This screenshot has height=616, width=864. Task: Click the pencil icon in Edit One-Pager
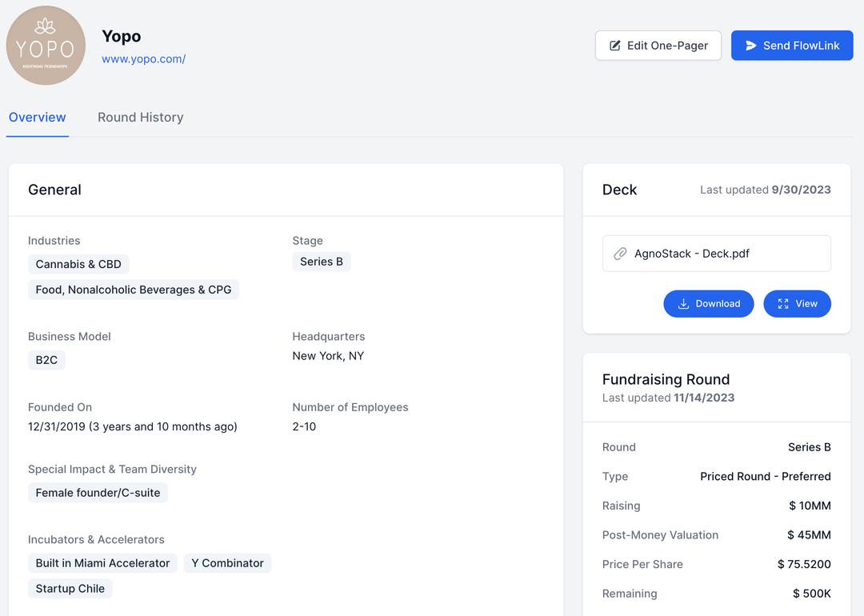pyautogui.click(x=615, y=46)
